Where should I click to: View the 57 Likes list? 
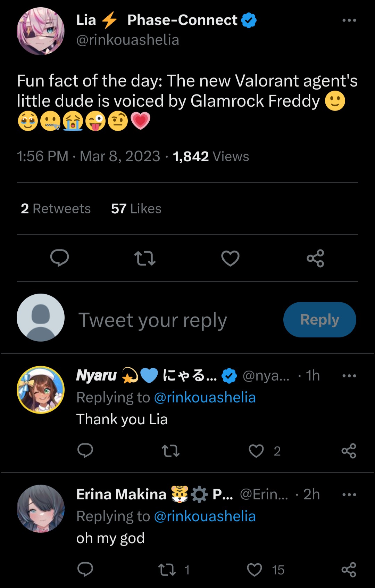tap(136, 209)
